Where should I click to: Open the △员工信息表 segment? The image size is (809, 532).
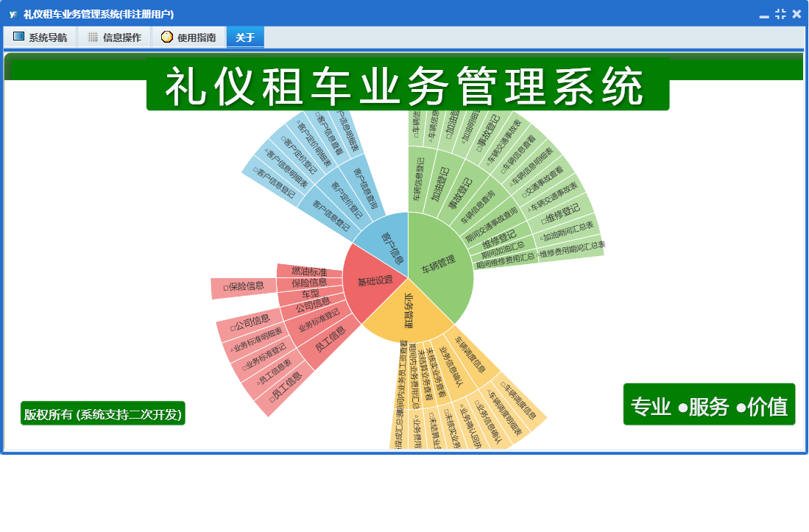click(273, 373)
